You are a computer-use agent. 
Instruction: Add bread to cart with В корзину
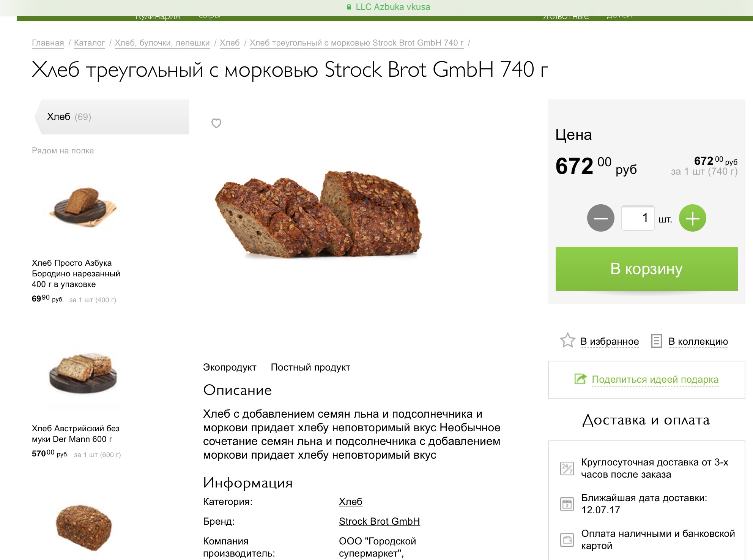click(646, 269)
